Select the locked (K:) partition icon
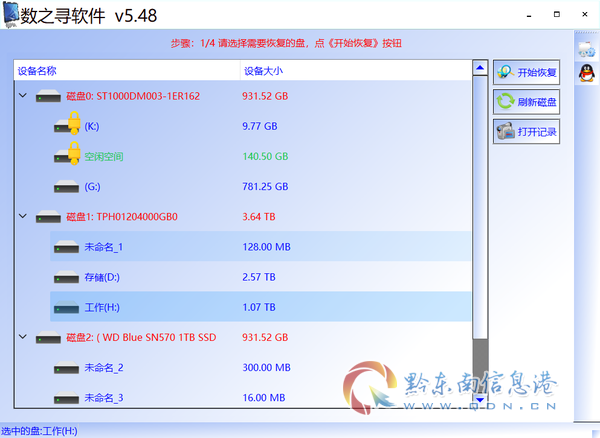Image resolution: width=600 pixels, height=438 pixels. point(67,124)
